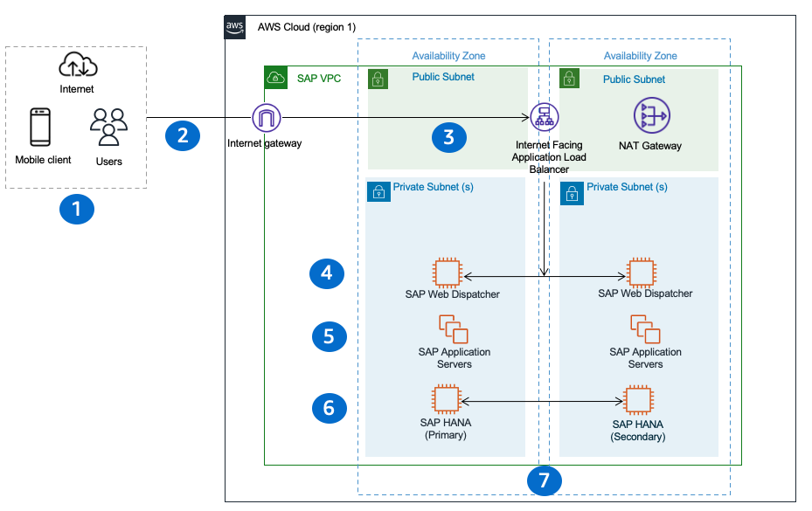Click the SAP Application Servers icon on the right

[645, 330]
